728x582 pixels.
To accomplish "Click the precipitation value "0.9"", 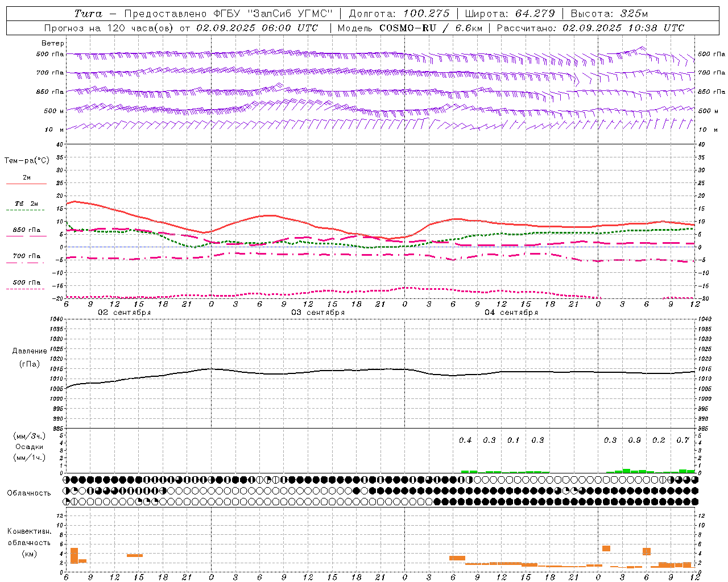I will coord(634,440).
